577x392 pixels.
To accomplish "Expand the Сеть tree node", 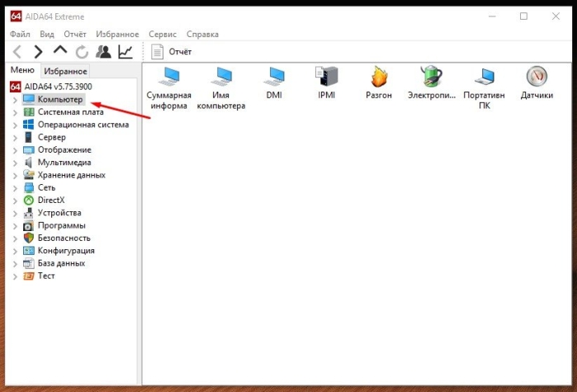I will 15,188.
